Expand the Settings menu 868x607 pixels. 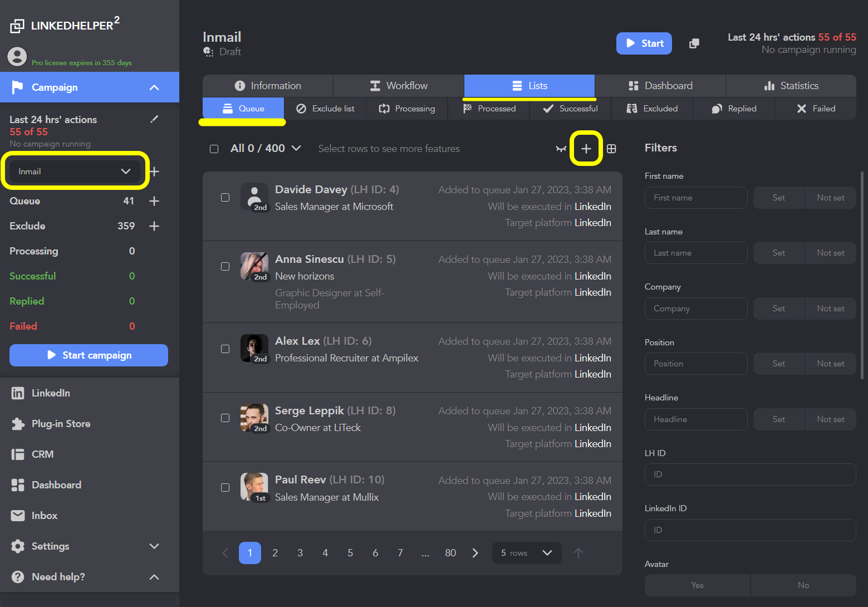(154, 546)
